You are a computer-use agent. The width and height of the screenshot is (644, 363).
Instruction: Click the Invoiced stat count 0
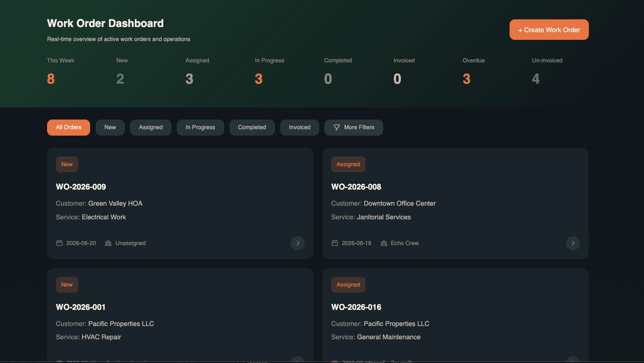(397, 79)
